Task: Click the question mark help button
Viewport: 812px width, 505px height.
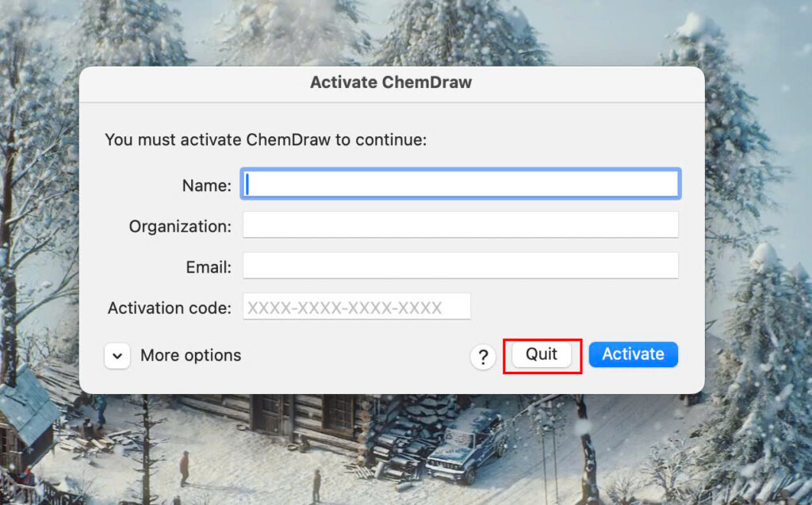Action: [x=482, y=357]
